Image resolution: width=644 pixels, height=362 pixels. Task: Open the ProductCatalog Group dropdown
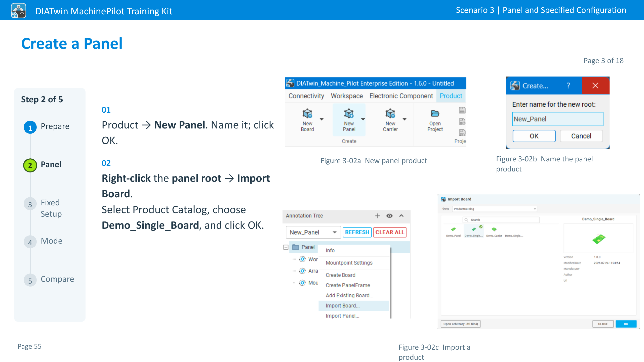point(495,209)
